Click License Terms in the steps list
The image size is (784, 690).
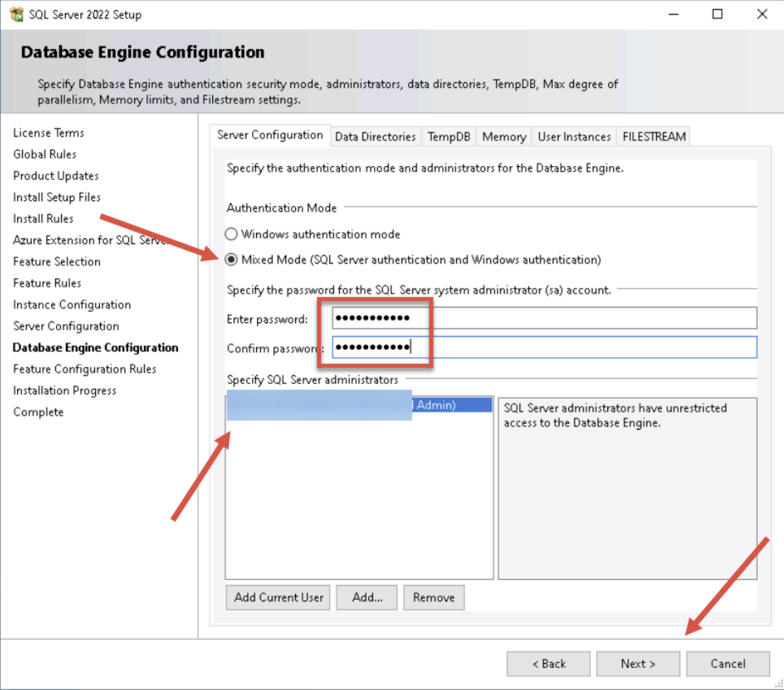click(48, 133)
